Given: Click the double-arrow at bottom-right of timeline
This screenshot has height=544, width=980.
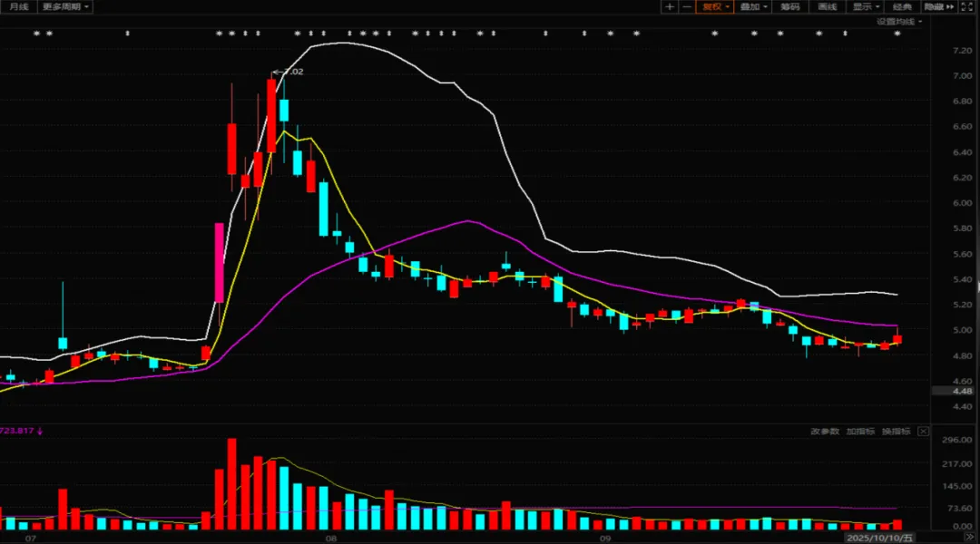Looking at the screenshot, I should point(969,537).
